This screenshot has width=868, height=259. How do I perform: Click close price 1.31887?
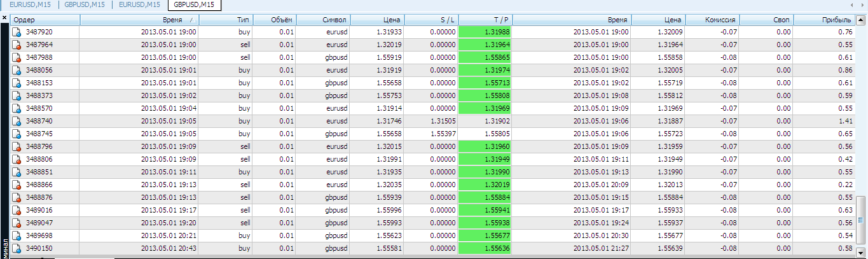tap(671, 121)
